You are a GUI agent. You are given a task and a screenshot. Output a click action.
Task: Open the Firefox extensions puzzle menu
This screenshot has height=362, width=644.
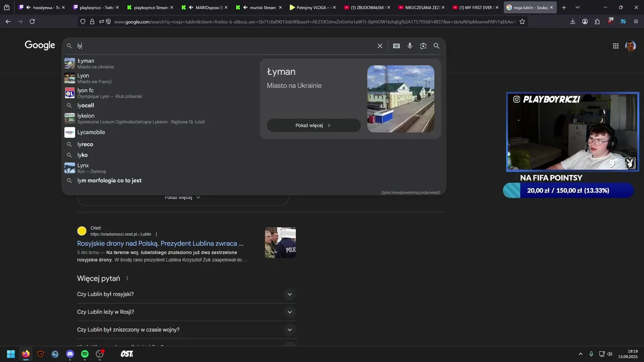(x=597, y=22)
